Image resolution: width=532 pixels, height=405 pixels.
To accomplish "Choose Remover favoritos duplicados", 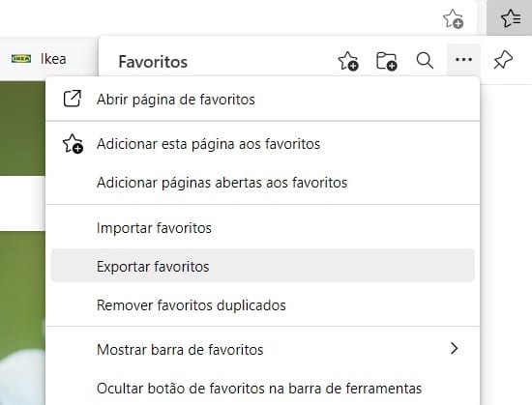I will click(x=262, y=305).
